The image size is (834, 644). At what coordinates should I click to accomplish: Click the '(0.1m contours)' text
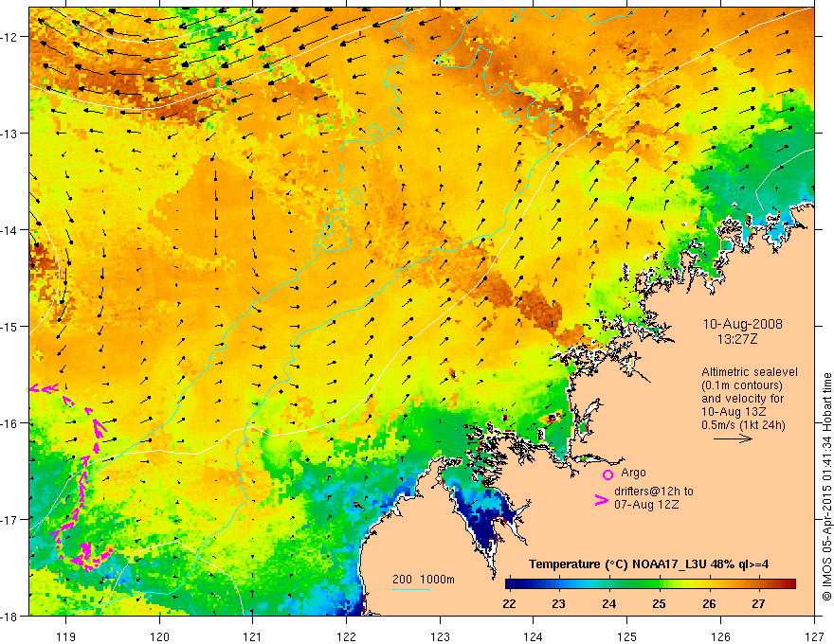[x=742, y=385]
